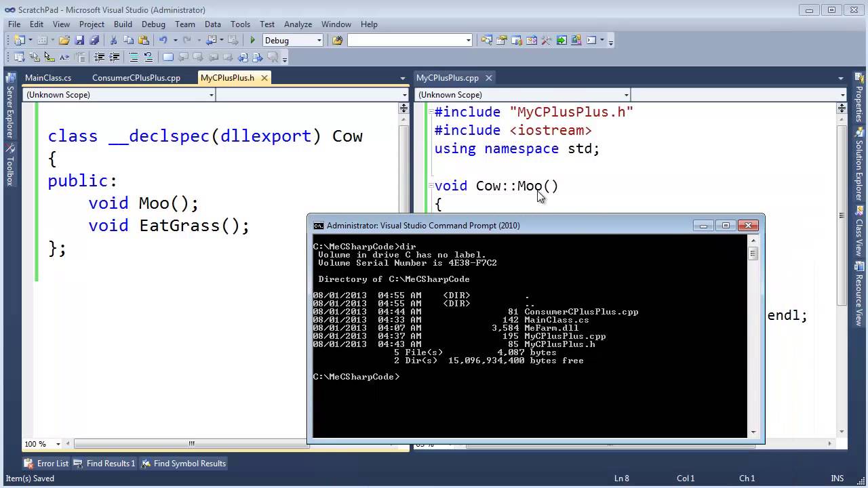Click the Navigate Backward icon
The image size is (868, 488).
click(x=211, y=41)
